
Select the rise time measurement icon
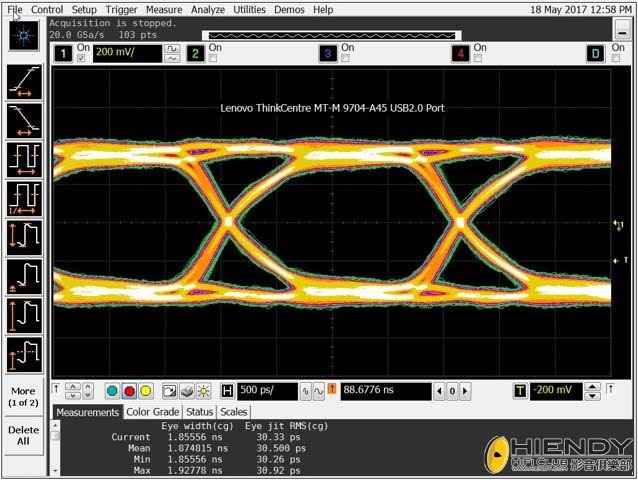(x=24, y=82)
